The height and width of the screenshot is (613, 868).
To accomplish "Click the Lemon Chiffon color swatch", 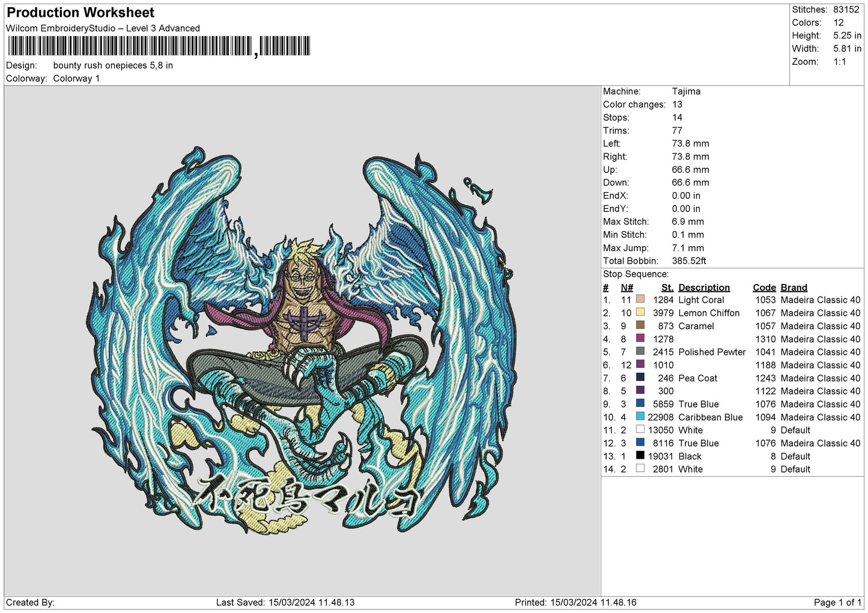I will point(640,313).
